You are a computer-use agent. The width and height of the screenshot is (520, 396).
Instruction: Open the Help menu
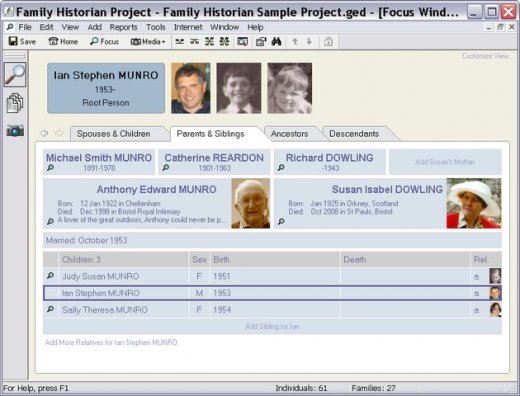(x=255, y=27)
